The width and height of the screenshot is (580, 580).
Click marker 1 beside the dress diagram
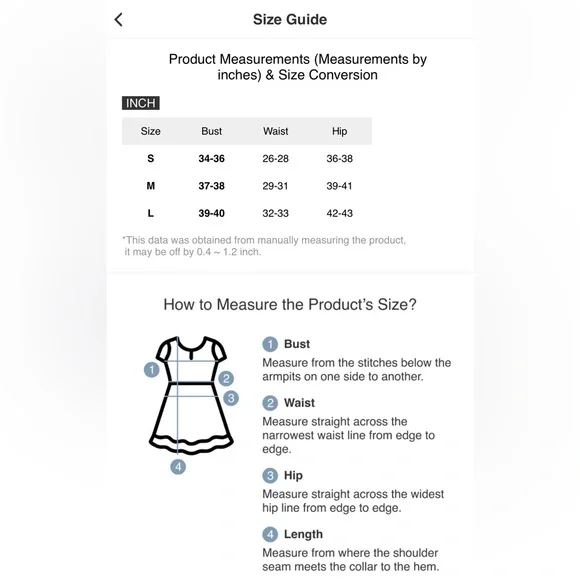pos(152,370)
